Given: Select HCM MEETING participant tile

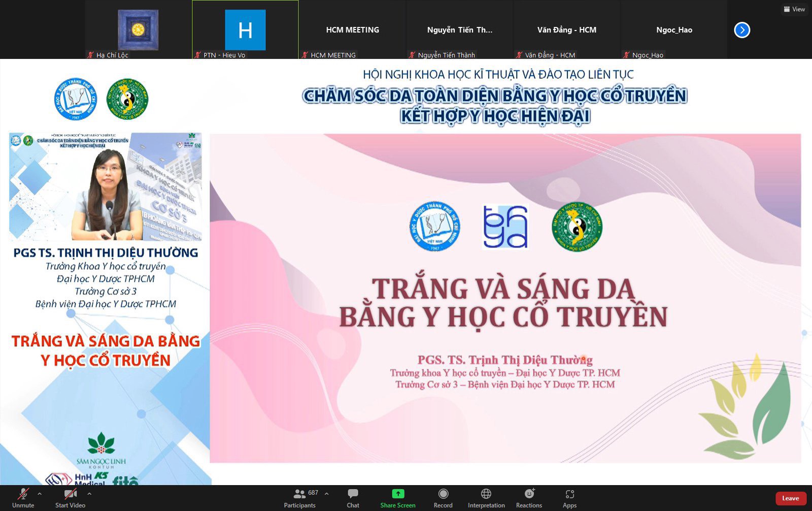Looking at the screenshot, I should 353,29.
